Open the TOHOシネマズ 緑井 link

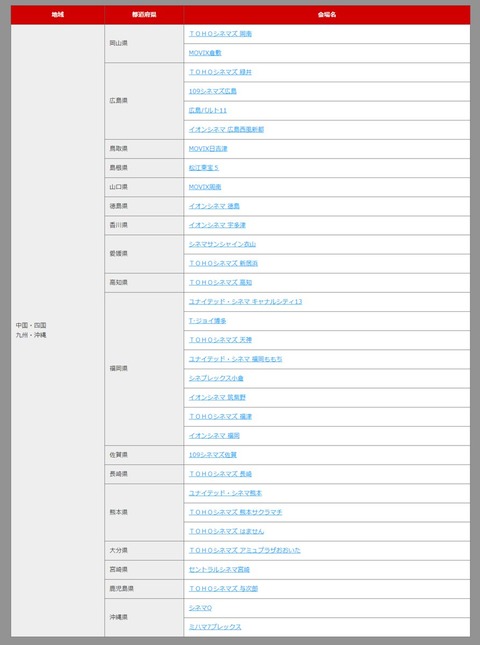click(x=220, y=72)
